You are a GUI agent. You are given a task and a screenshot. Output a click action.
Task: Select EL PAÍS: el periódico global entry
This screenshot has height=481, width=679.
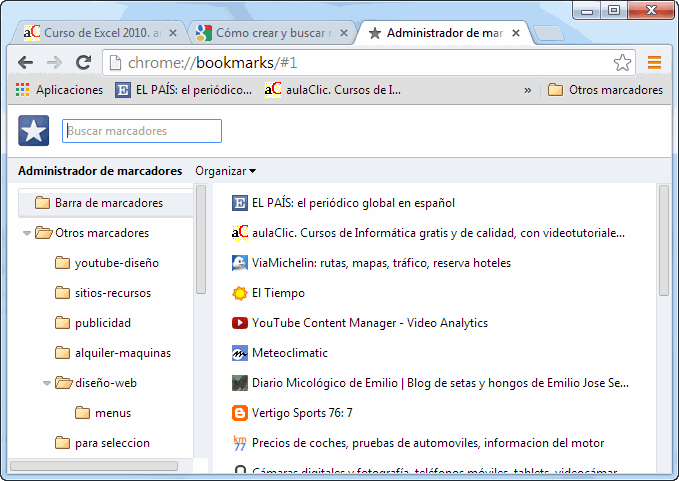coord(353,203)
